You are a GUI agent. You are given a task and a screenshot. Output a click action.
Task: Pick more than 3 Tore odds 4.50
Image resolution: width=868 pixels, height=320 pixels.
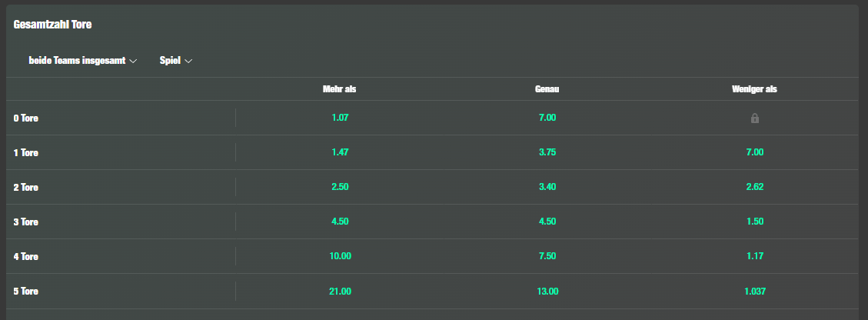tap(340, 222)
